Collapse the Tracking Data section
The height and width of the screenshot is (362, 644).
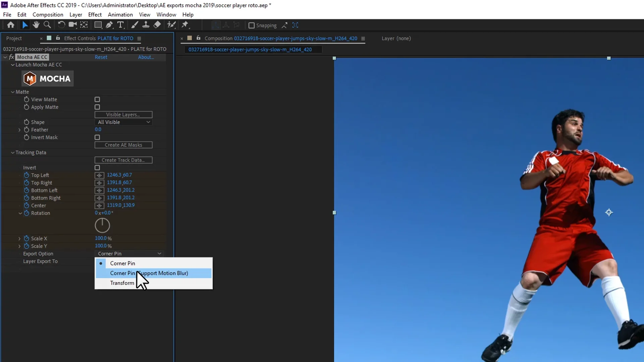pos(13,153)
